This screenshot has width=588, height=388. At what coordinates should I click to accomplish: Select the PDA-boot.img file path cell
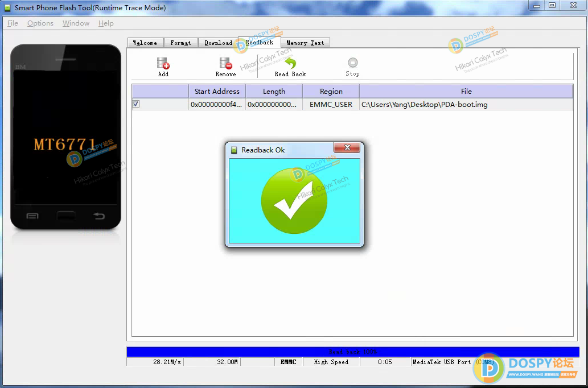click(425, 105)
